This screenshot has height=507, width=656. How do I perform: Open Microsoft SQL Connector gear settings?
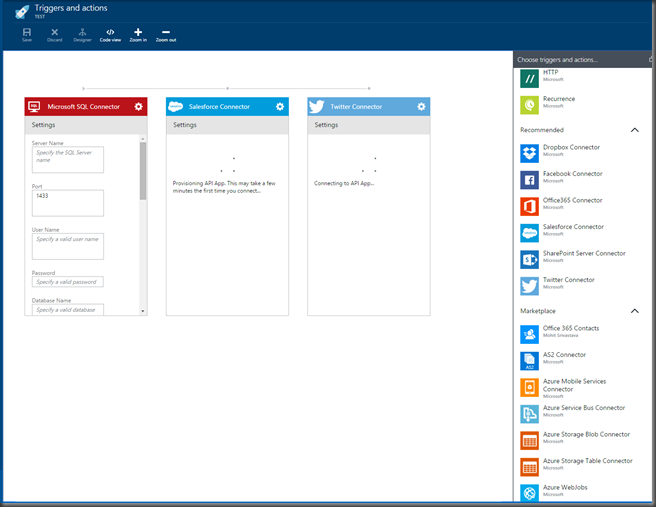tap(138, 107)
